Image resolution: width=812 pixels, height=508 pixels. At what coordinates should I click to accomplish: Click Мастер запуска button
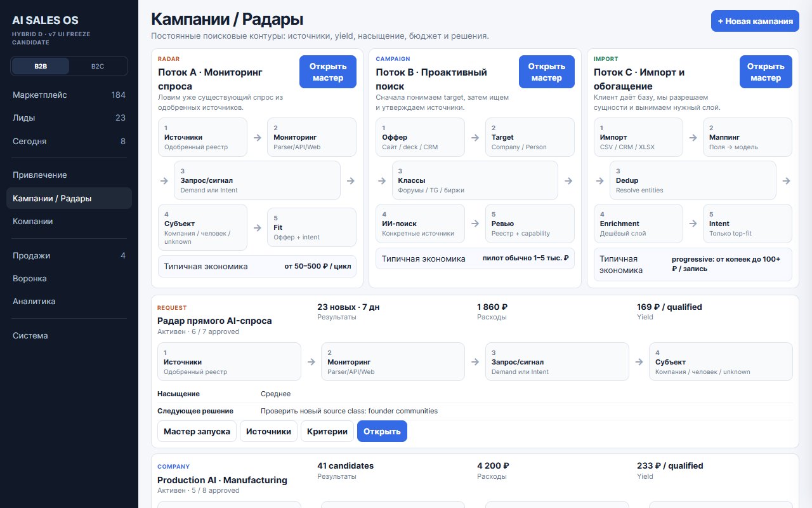pyautogui.click(x=197, y=431)
